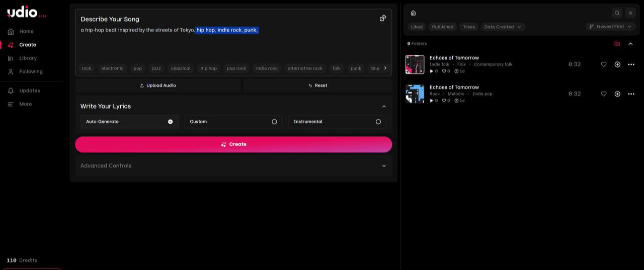
Task: Toggle the Liked filter
Action: (417, 27)
